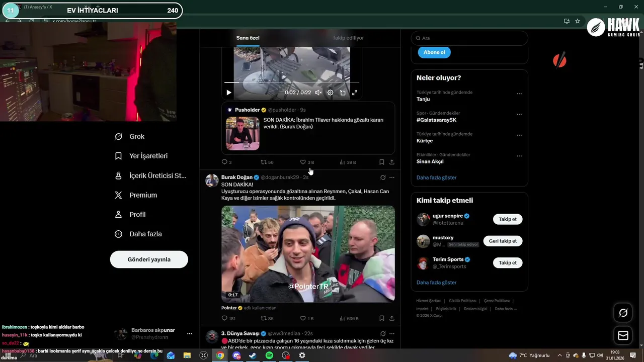This screenshot has width=644, height=362.
Task: Open Gizlilik Politikası footer link
Action: click(462, 301)
